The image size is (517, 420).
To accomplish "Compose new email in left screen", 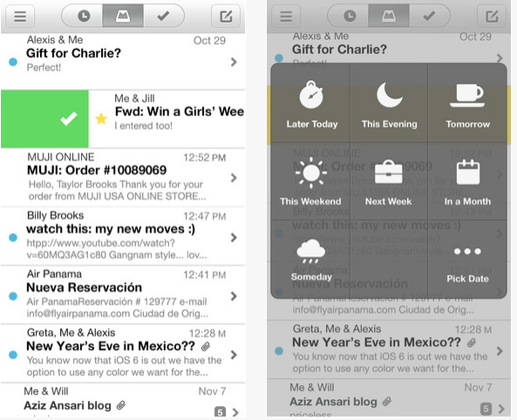I will 226,16.
